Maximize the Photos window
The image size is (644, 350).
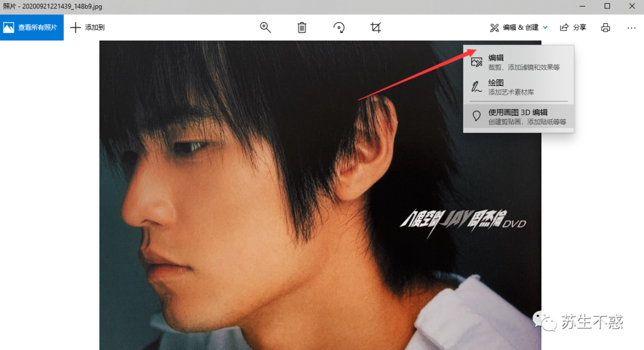coord(607,6)
